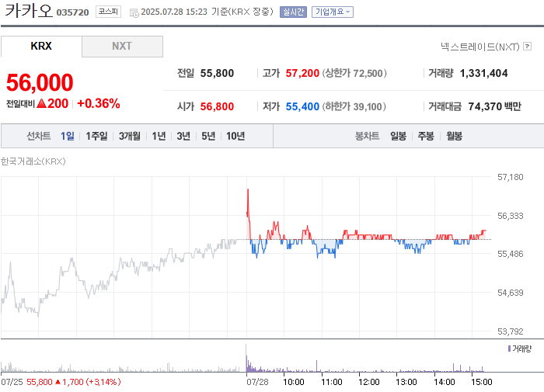Select the 3개월 line chart period
Viewport: 544px width, 392px height.
pyautogui.click(x=130, y=136)
